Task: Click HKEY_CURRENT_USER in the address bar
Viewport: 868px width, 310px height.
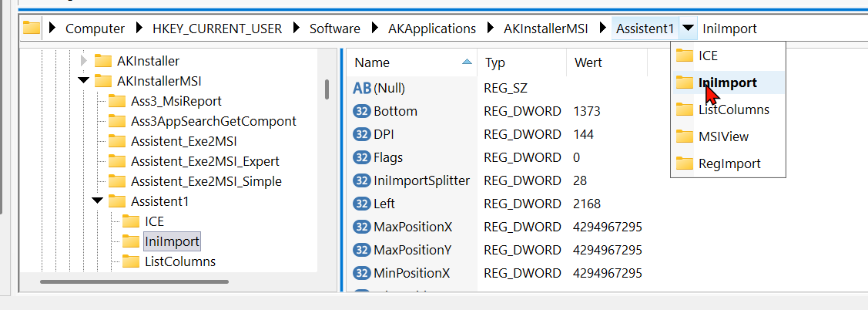Action: (x=216, y=29)
